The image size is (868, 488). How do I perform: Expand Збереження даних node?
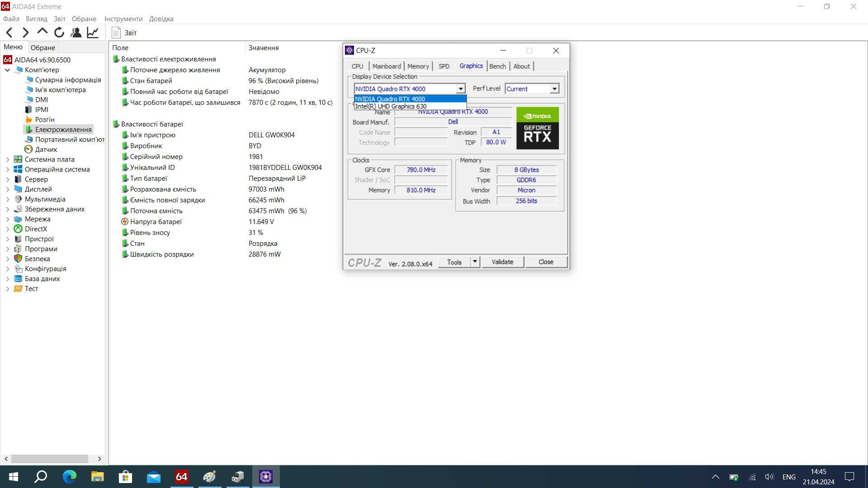click(x=7, y=209)
